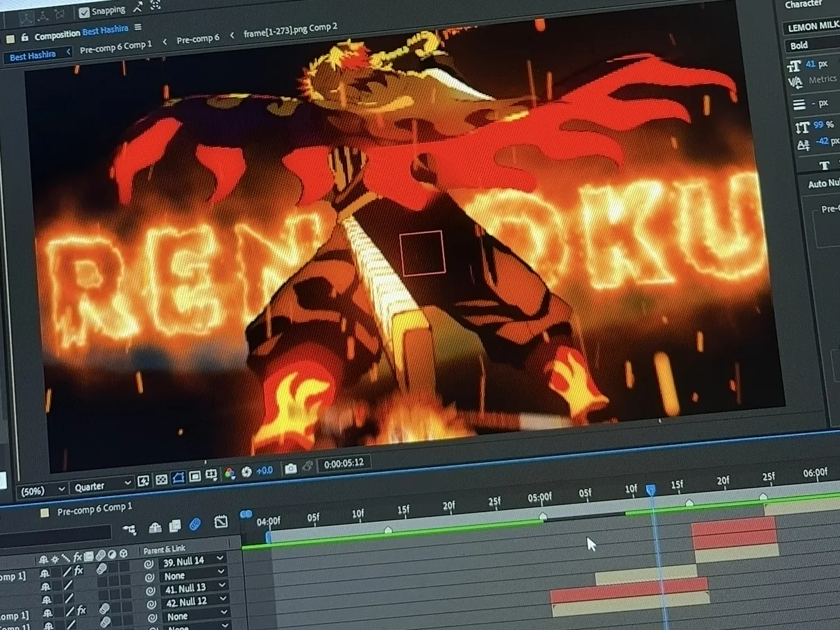Click the Best Hashira breadcrumb tab
Viewport: 840px width, 630px height.
[33, 56]
